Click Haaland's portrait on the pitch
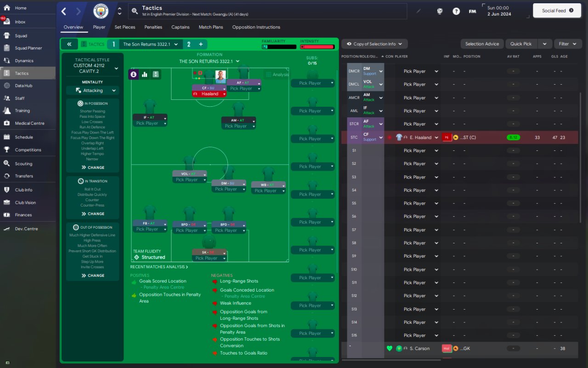 220,76
